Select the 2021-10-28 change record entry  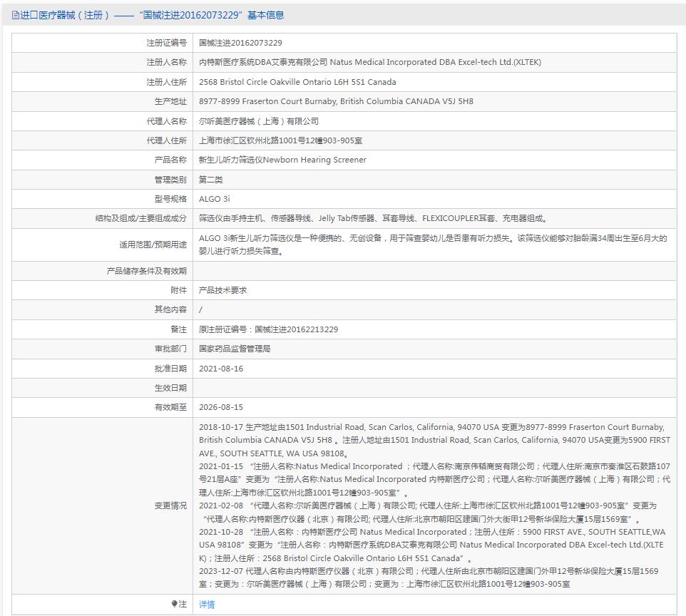[432, 545]
